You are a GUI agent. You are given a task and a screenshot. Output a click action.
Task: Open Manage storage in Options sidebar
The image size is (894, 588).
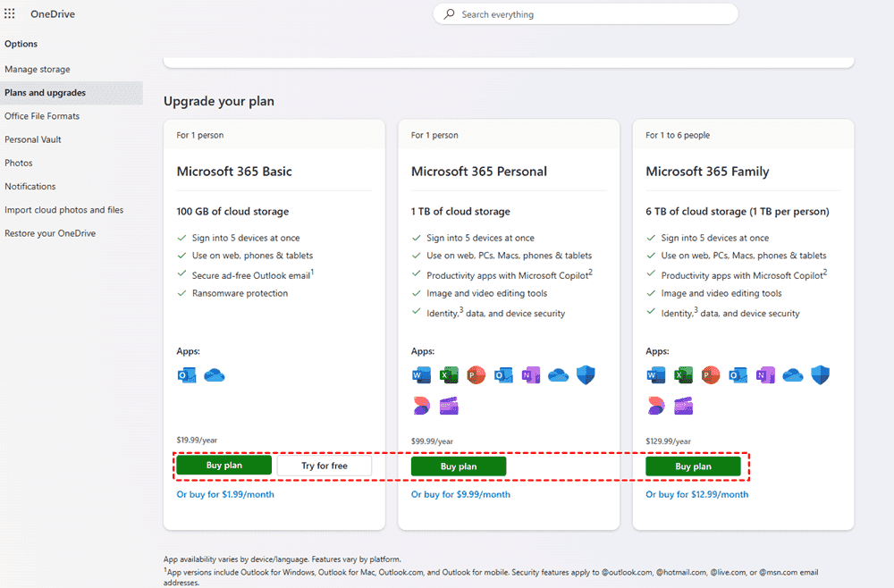coord(72,69)
